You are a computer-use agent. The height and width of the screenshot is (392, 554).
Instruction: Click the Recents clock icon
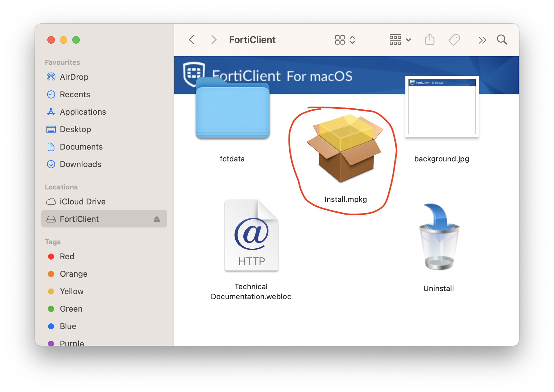tap(51, 94)
